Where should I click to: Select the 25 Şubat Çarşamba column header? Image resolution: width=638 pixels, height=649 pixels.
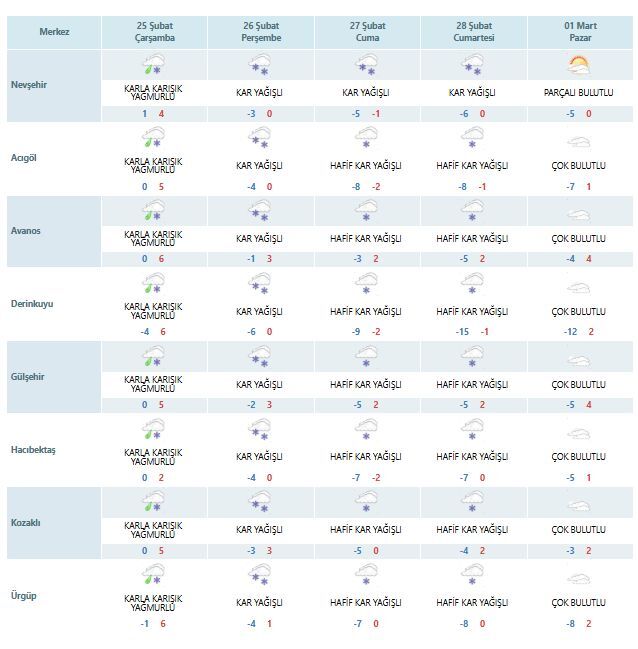pos(154,30)
